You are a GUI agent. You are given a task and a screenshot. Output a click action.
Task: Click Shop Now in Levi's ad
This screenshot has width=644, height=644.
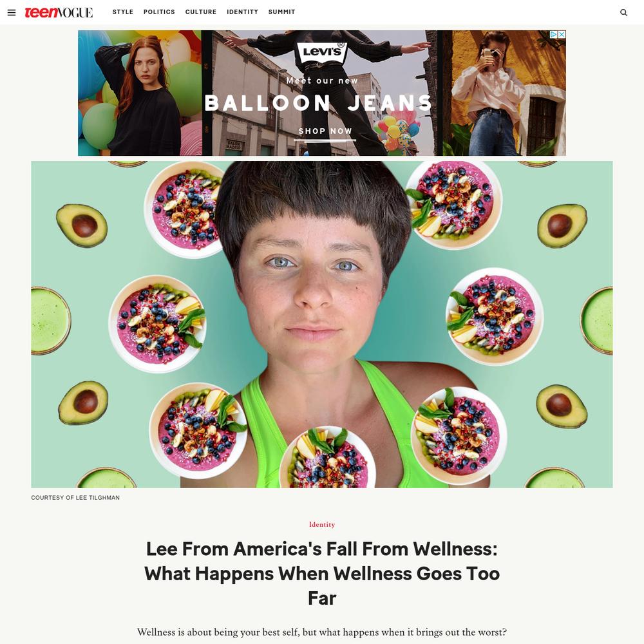click(325, 131)
